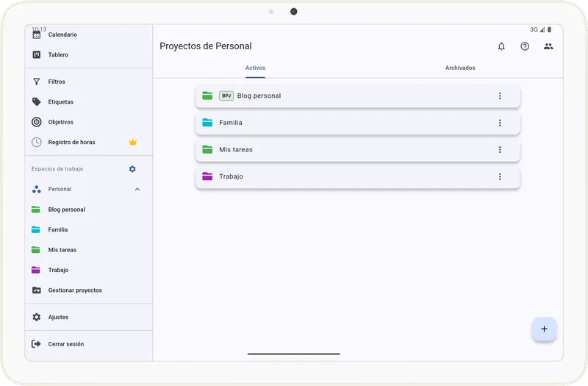The width and height of the screenshot is (588, 386).
Task: Open the Mis tareas project card
Action: [345, 149]
